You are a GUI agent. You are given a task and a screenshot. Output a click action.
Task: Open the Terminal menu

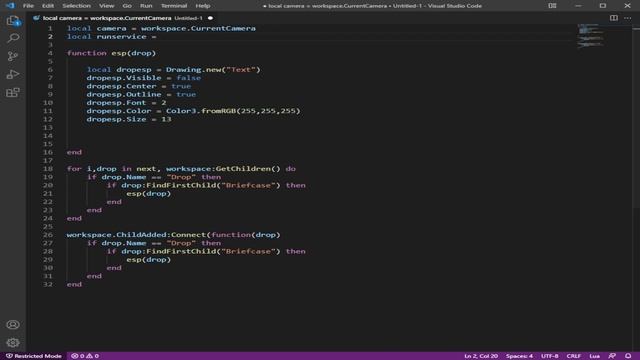click(174, 6)
